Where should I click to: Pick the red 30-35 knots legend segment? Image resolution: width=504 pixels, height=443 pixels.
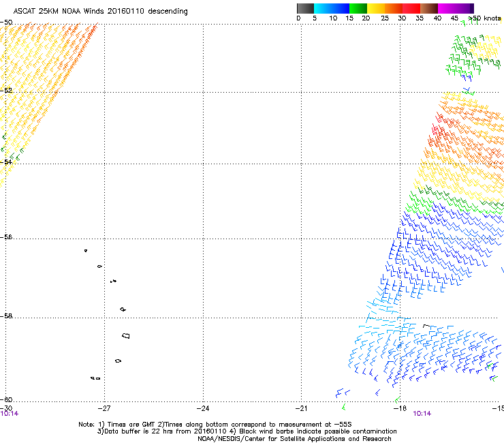(411, 8)
